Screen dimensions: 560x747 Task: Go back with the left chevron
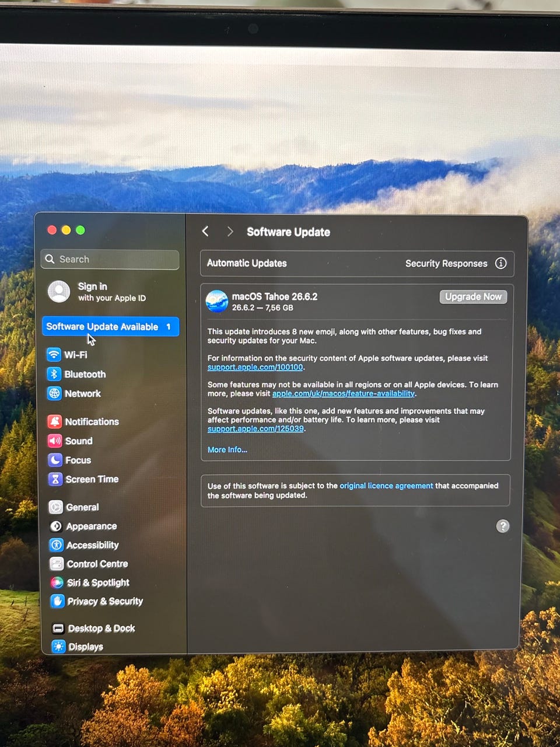(205, 231)
